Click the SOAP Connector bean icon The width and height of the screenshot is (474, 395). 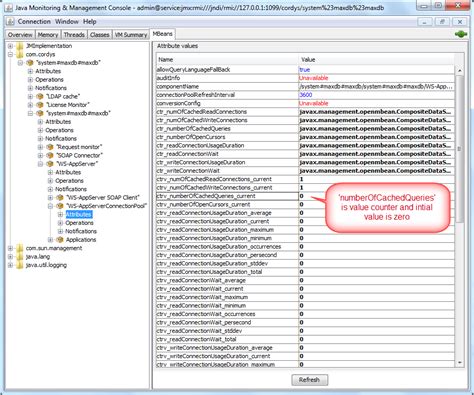(50, 155)
